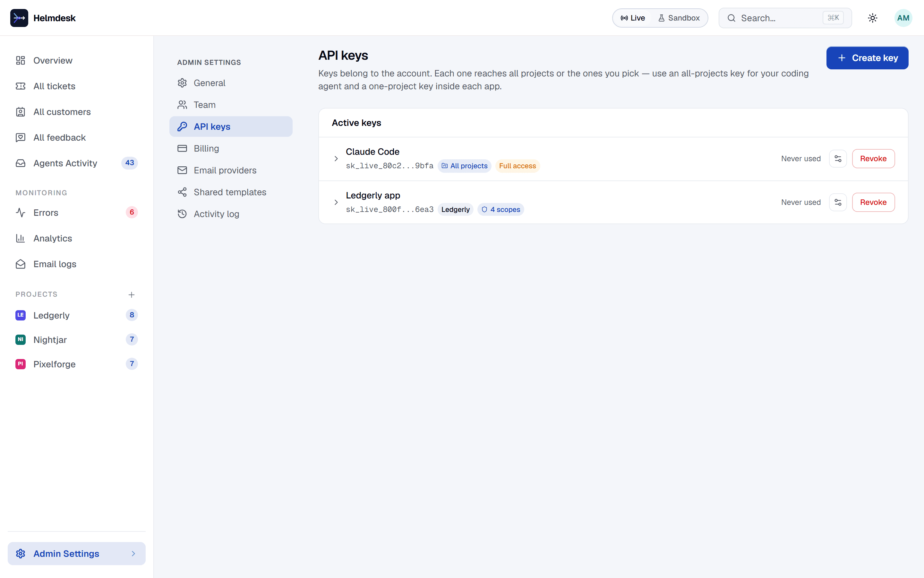The image size is (924, 578).
Task: Switch environment to Live mode
Action: click(632, 18)
